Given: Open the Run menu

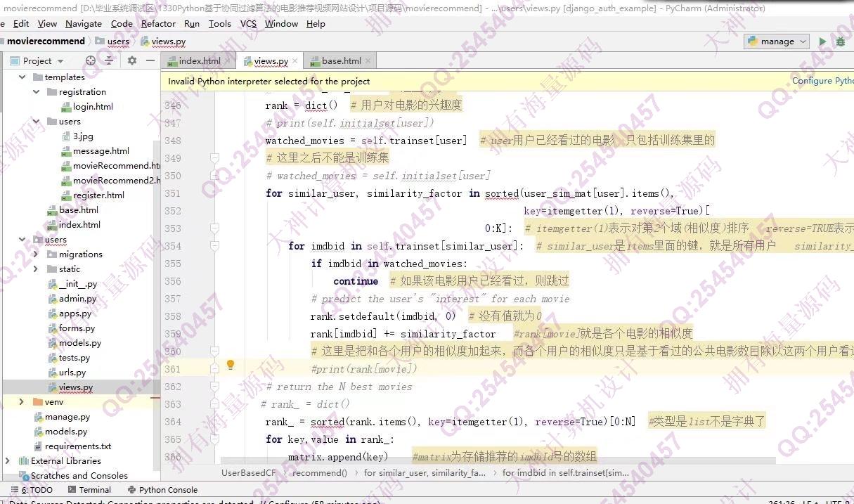Looking at the screenshot, I should pos(192,23).
